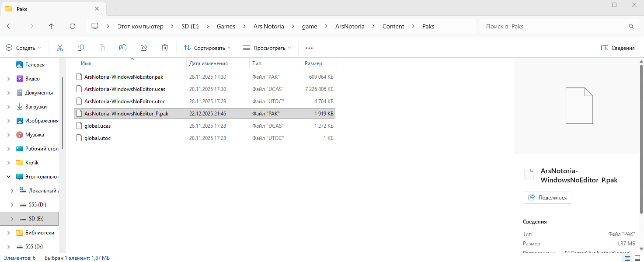Image resolution: width=644 pixels, height=262 pixels.
Task: Click the Rename icon in toolbar
Action: click(x=123, y=48)
